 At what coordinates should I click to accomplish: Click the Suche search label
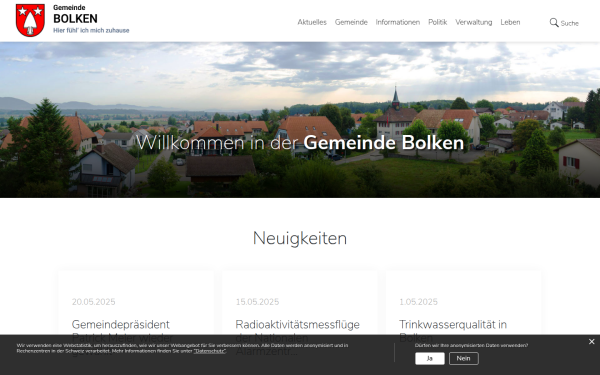tap(569, 23)
